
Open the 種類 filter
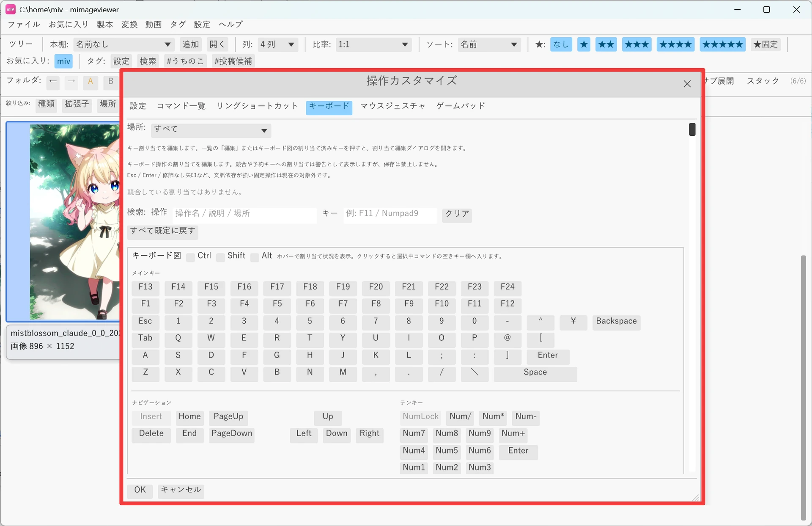coord(46,104)
